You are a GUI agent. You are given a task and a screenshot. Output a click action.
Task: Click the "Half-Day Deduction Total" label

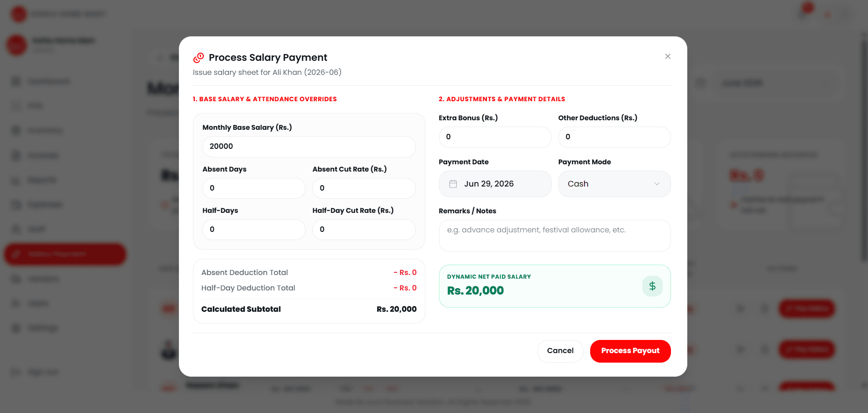pos(248,288)
